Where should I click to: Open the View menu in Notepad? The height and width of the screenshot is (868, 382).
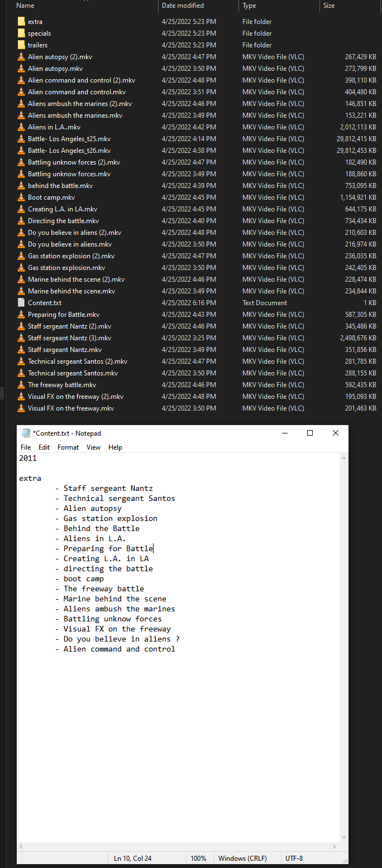pos(93,447)
